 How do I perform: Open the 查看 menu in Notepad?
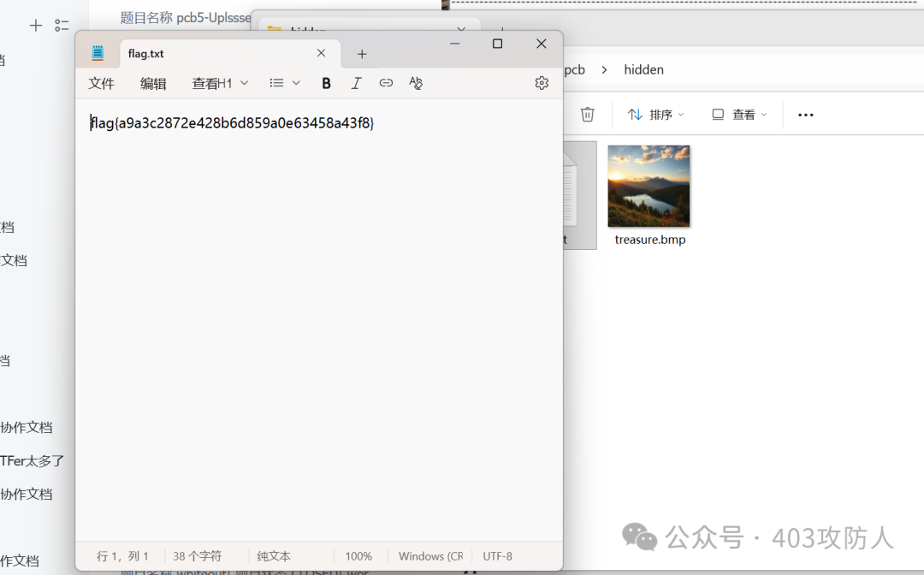(x=205, y=84)
